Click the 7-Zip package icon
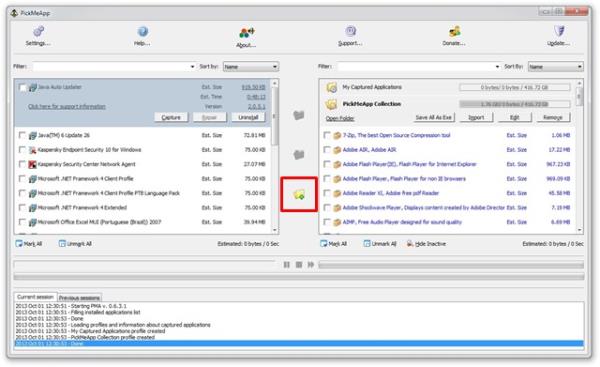This screenshot has width=600, height=367. point(337,135)
